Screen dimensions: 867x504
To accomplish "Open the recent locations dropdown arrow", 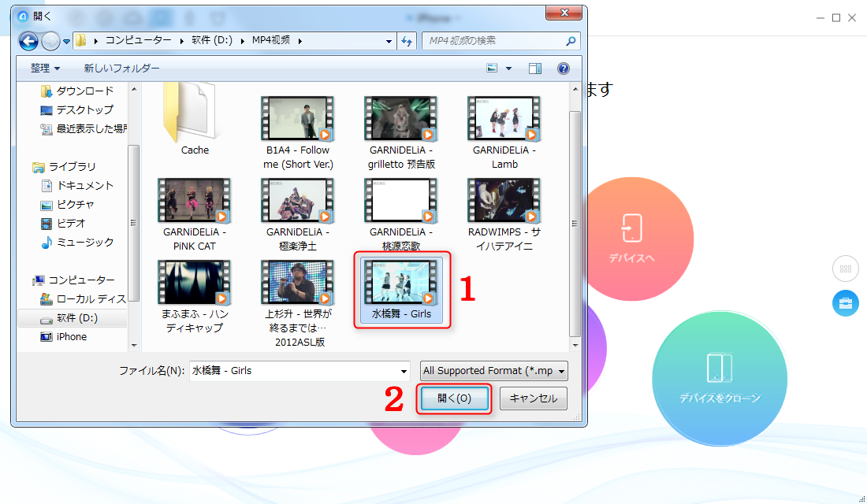I will tap(66, 42).
